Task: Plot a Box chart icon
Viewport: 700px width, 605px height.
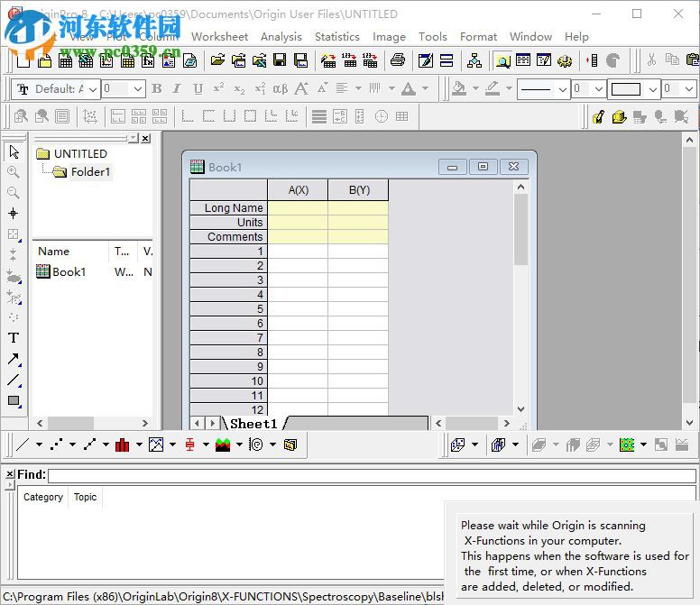Action: [x=189, y=445]
